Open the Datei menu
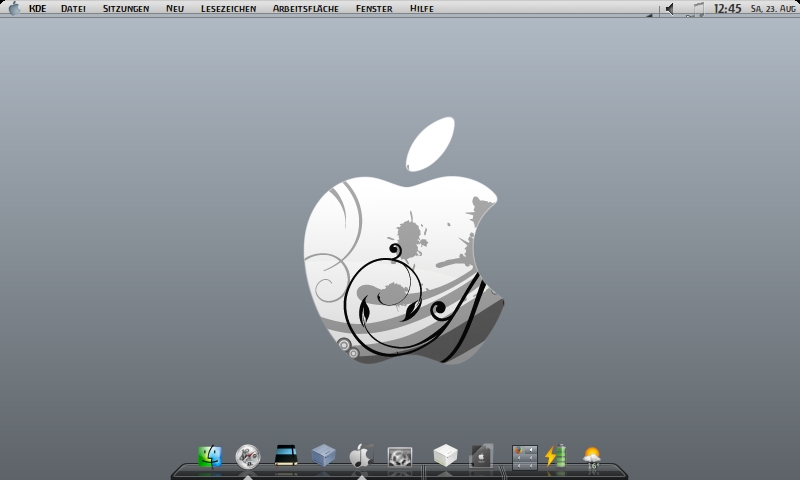Viewport: 800px width, 480px height. point(73,9)
